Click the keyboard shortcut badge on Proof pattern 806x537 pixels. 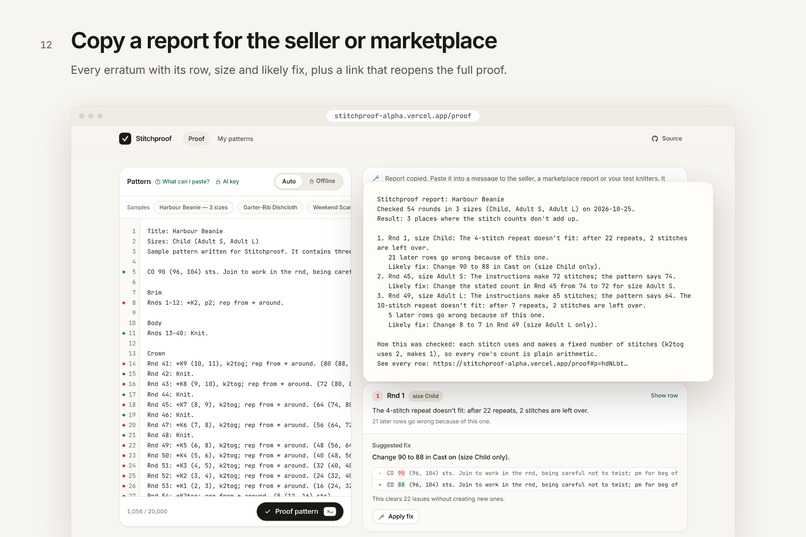pyautogui.click(x=329, y=511)
